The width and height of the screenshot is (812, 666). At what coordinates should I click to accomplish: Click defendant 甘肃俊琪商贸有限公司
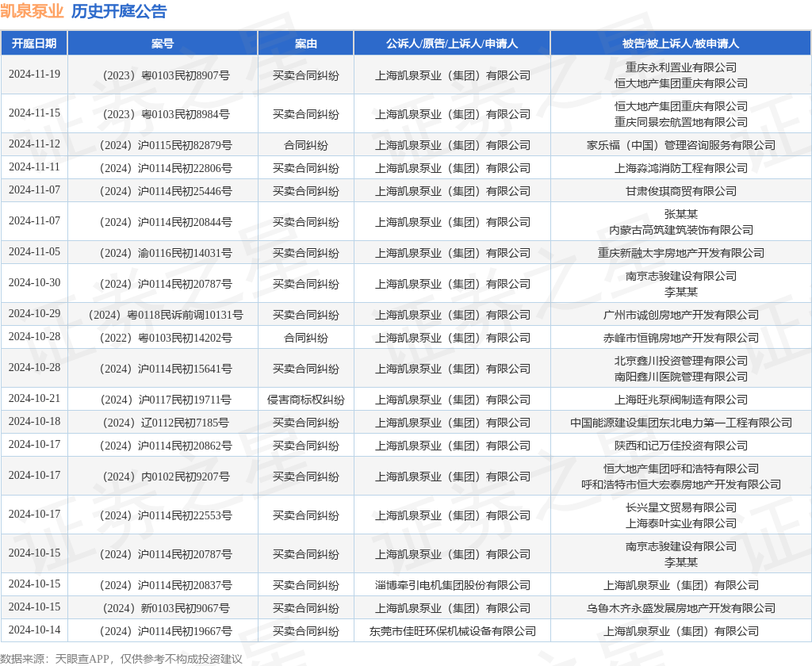coord(680,191)
